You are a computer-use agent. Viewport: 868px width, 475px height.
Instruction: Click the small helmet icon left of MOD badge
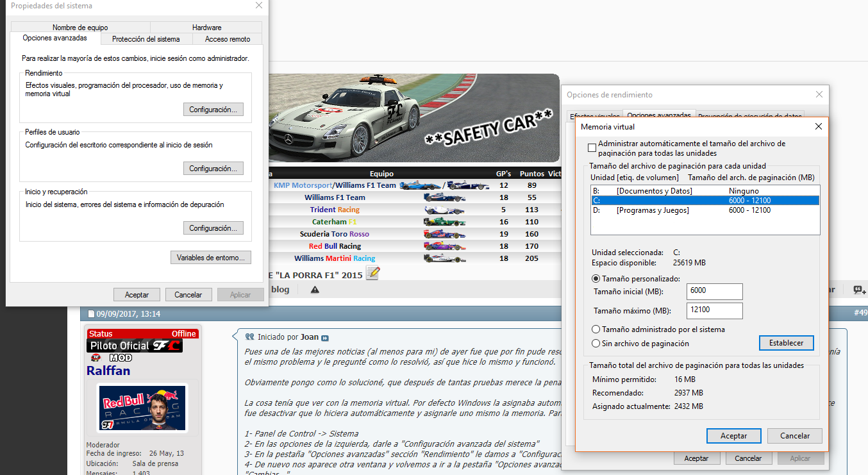(96, 358)
